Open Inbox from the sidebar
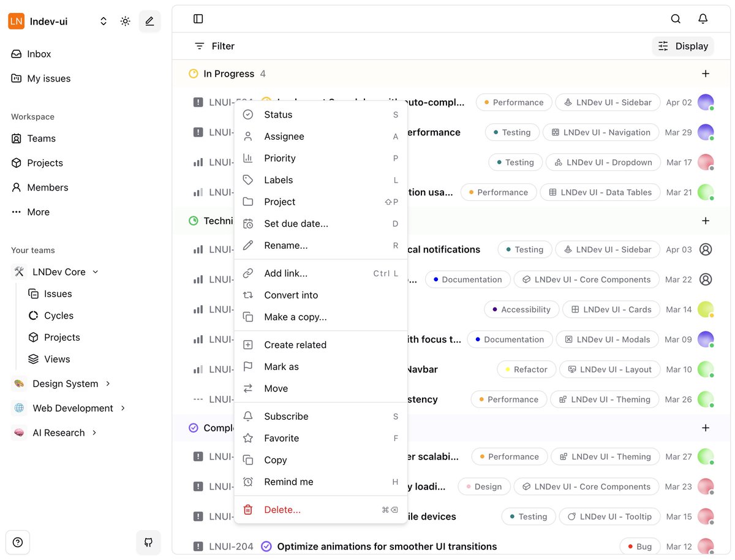This screenshot has height=560, width=735. coord(31,53)
